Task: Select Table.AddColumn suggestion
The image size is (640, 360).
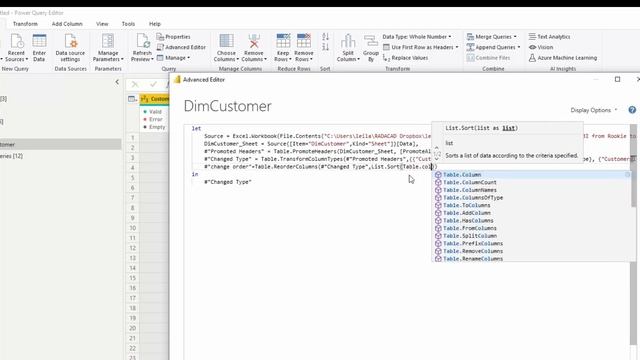Action: tap(531, 213)
